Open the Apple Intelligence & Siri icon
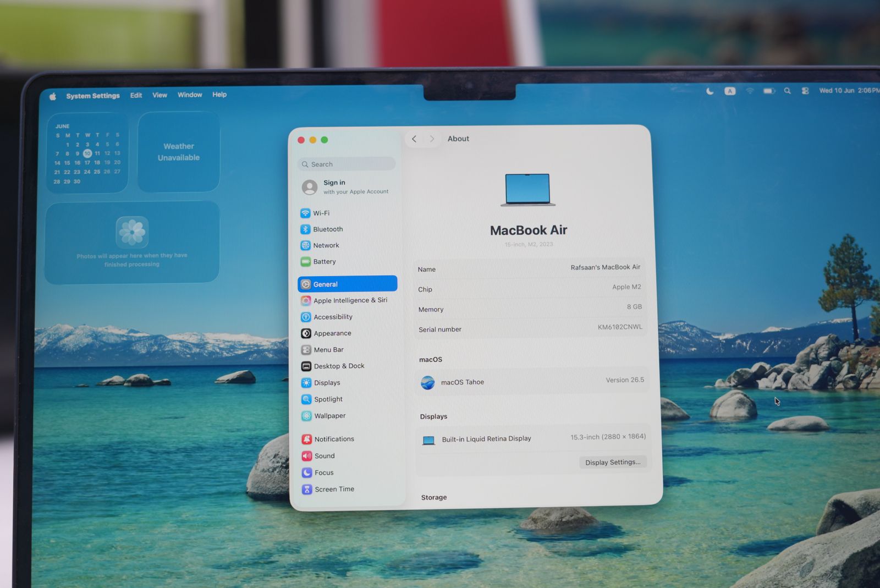Viewport: 880px width, 588px height. [x=306, y=301]
